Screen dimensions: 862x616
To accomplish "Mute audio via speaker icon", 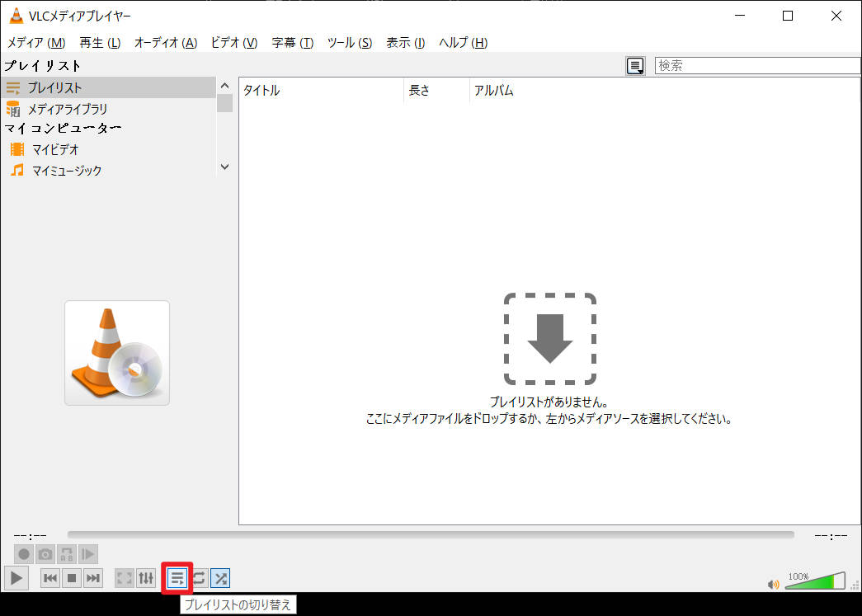I will 774,584.
